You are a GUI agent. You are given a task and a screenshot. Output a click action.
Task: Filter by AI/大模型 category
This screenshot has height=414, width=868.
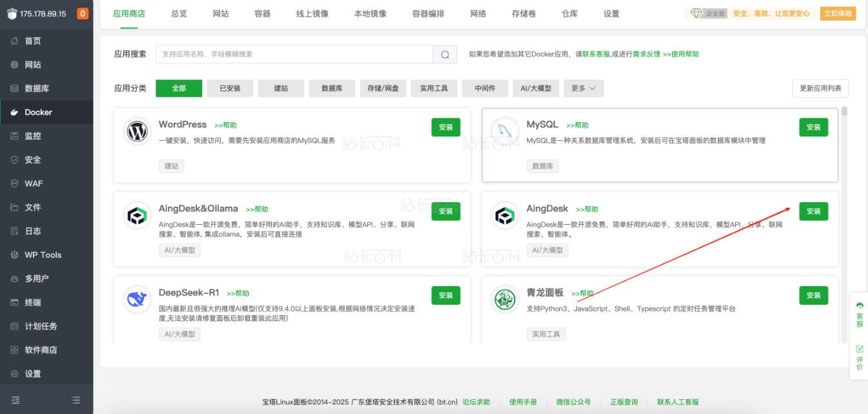536,88
